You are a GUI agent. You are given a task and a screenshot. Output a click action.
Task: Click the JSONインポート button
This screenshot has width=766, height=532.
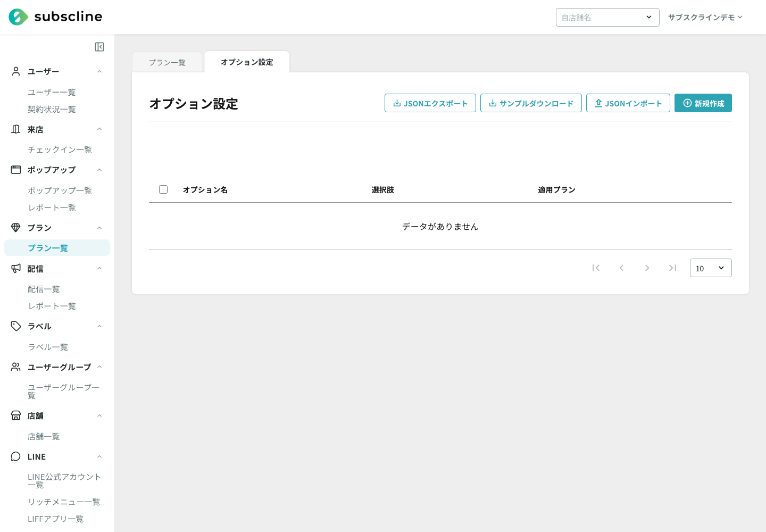[x=628, y=103]
